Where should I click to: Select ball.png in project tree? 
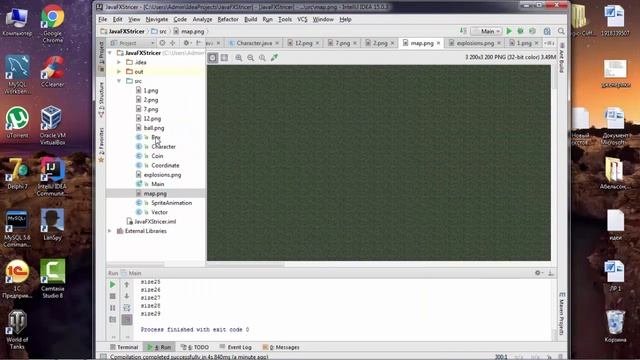(x=153, y=128)
